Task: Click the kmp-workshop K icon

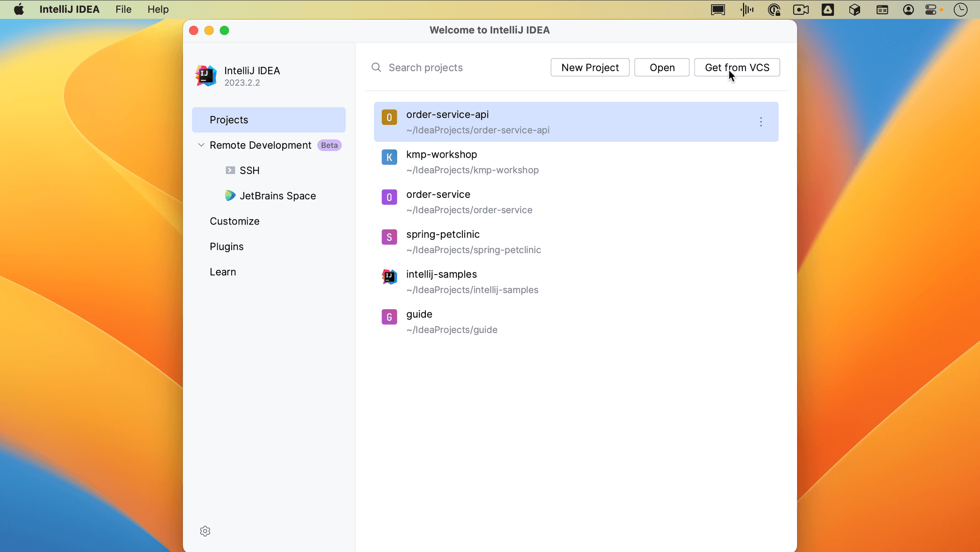Action: point(389,157)
